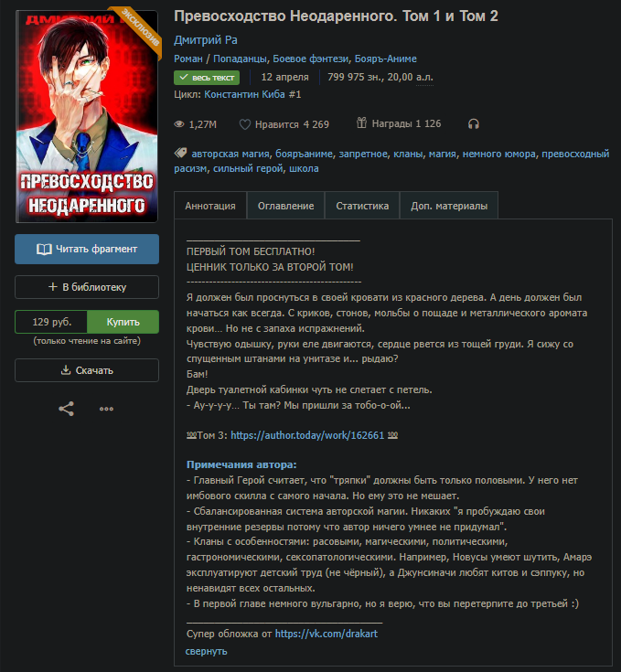Open the three-dots more options menu
Screen dimensions: 621x672
pyautogui.click(x=106, y=409)
